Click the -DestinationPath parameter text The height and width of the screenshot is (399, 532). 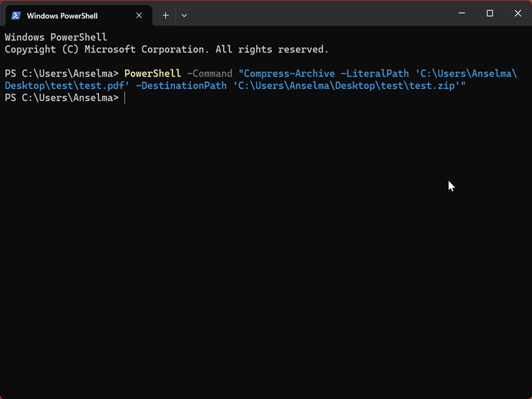[181, 86]
